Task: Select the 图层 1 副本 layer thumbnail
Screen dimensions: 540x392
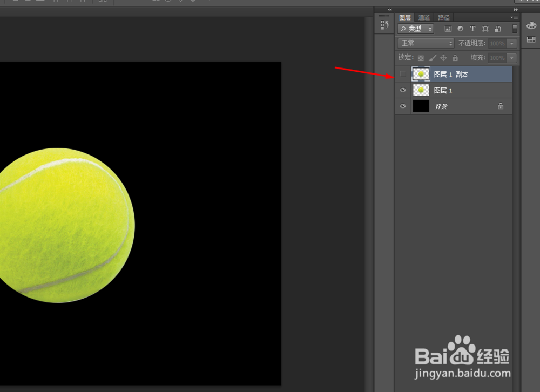Action: (x=421, y=74)
